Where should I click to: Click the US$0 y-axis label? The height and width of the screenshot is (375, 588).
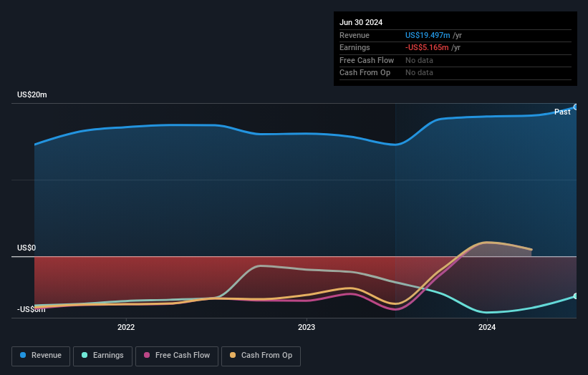26,248
